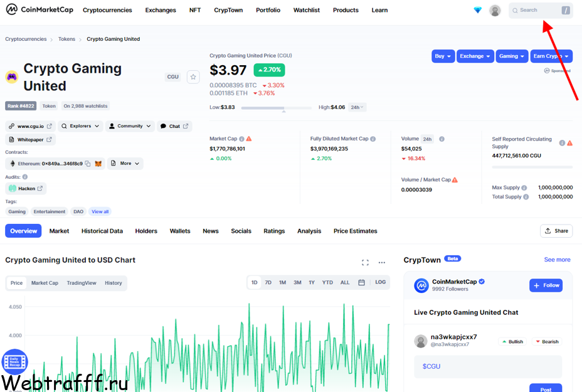Open the Price Estimates tab
582x392 pixels.
click(x=355, y=231)
